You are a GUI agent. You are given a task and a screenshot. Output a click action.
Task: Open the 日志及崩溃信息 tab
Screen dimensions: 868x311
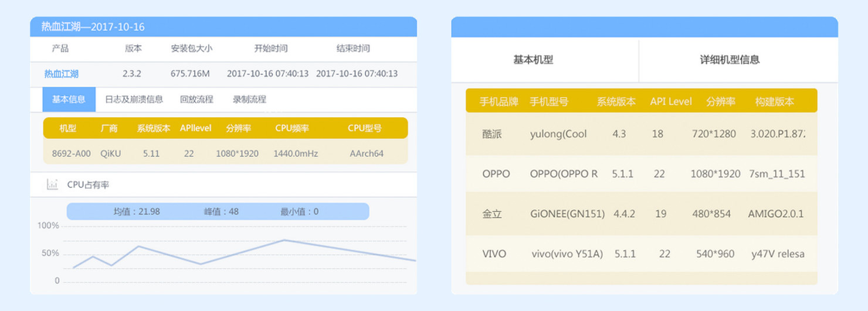coord(134,100)
